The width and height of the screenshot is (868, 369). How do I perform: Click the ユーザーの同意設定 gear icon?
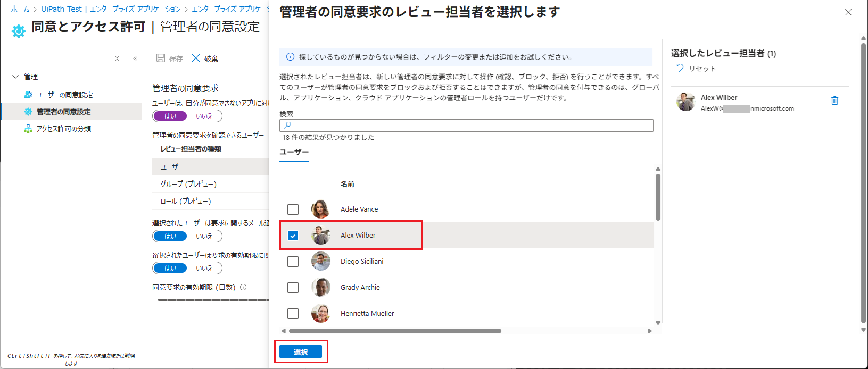click(28, 95)
